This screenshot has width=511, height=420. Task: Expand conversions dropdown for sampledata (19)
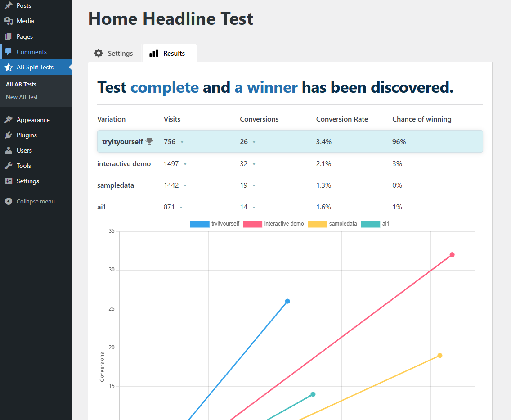[254, 186]
